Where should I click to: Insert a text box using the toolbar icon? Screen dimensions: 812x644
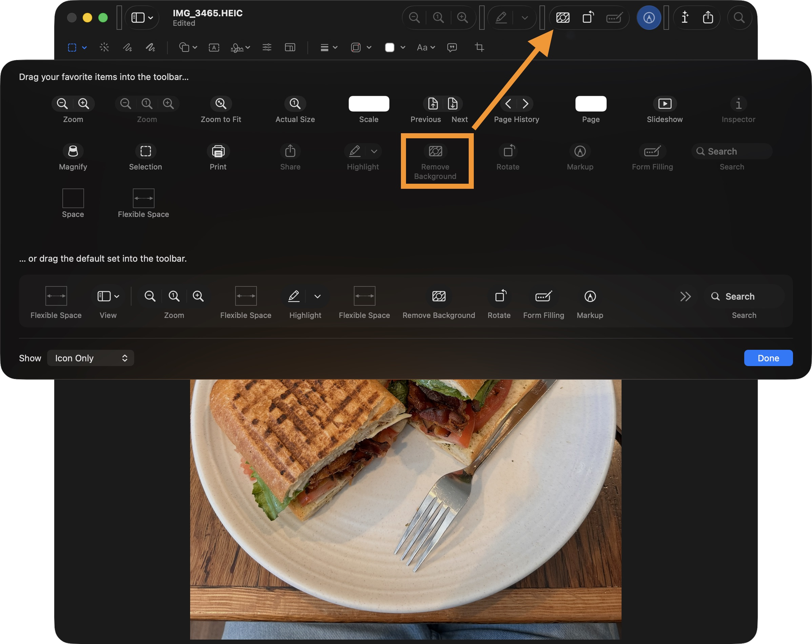(x=214, y=47)
